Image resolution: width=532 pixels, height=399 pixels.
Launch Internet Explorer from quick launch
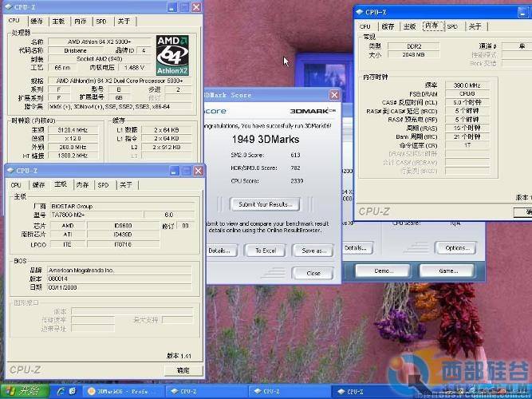61,391
